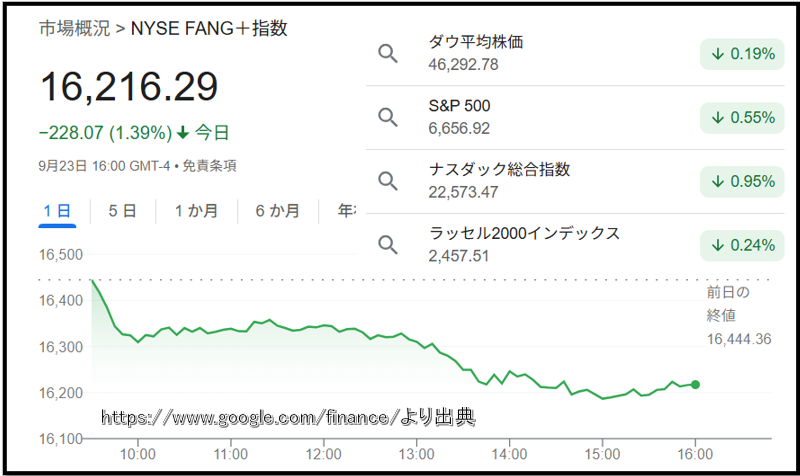Switch to the 1か月 chart tab
This screenshot has height=476, width=800.
[194, 211]
